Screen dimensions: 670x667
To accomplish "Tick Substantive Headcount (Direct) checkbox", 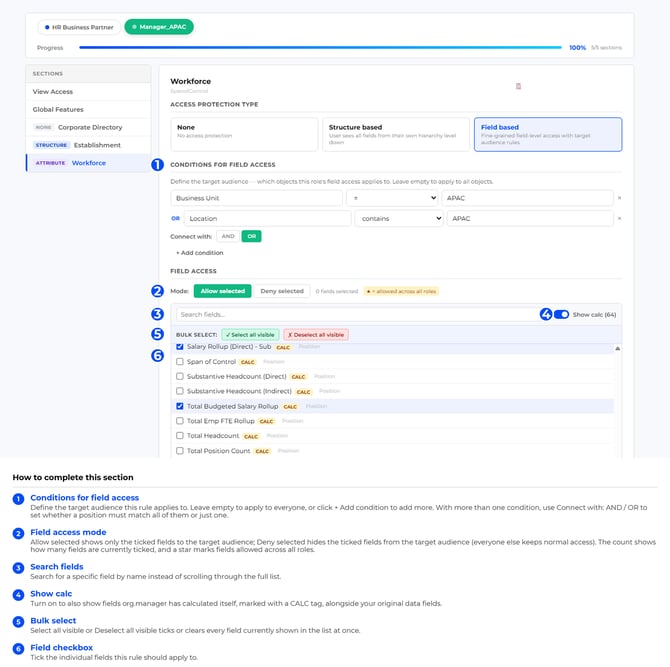I will pos(180,376).
